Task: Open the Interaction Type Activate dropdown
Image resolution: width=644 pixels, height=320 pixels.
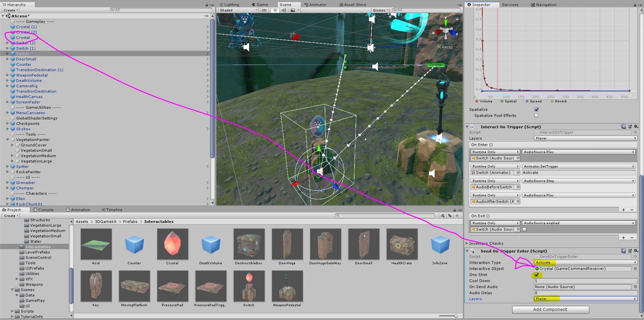Action: coord(585,263)
